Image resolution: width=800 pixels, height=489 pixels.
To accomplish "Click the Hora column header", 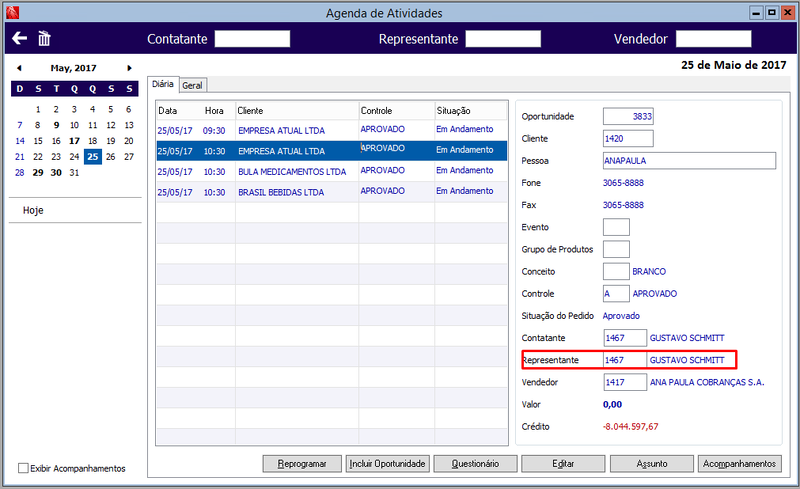I will (x=214, y=111).
